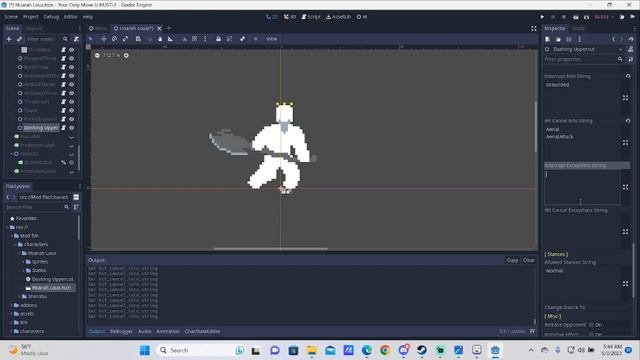Screen dimensions: 640x360
Task: Open the Scene menu
Action: pos(11,17)
